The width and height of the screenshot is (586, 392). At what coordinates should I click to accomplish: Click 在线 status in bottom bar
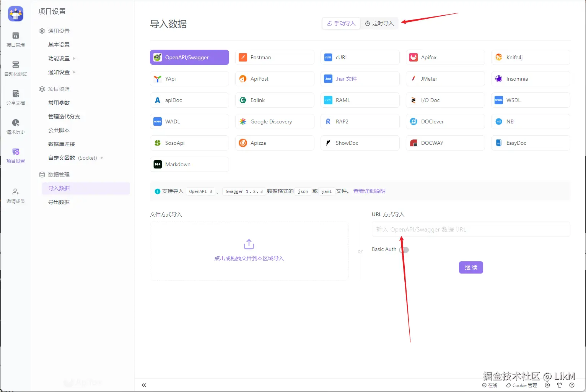(x=490, y=386)
